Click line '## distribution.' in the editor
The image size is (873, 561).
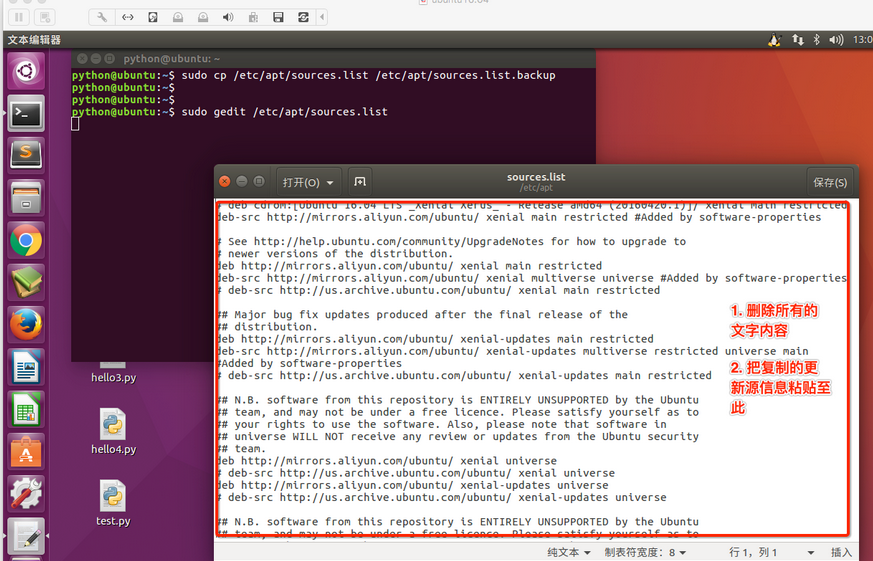coord(268,327)
